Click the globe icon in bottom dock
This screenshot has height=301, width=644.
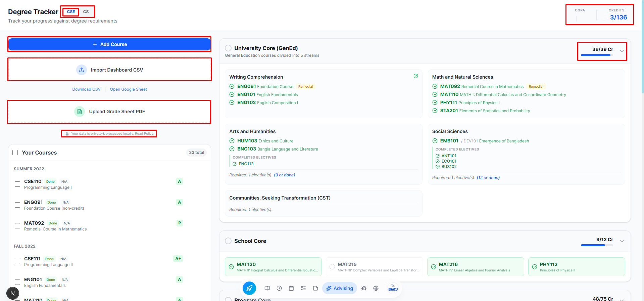pyautogui.click(x=376, y=288)
